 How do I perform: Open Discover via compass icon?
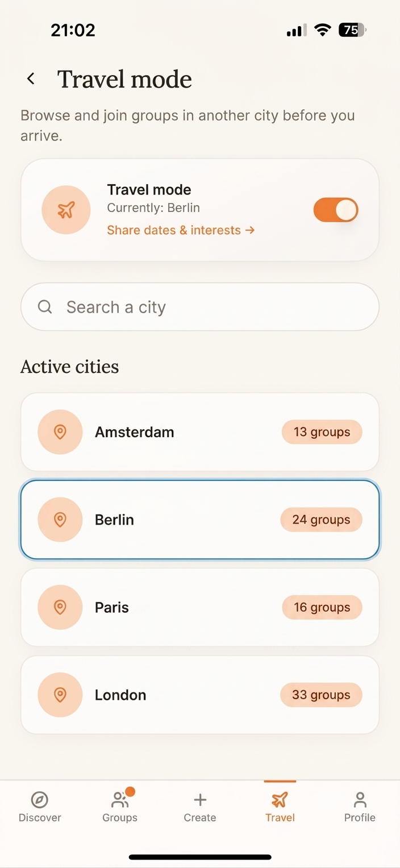[40, 800]
